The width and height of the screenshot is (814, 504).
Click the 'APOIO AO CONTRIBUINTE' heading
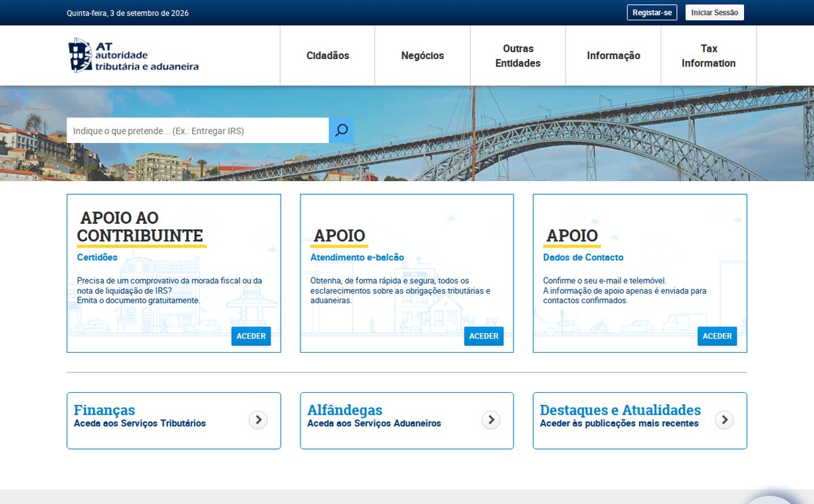tap(140, 227)
